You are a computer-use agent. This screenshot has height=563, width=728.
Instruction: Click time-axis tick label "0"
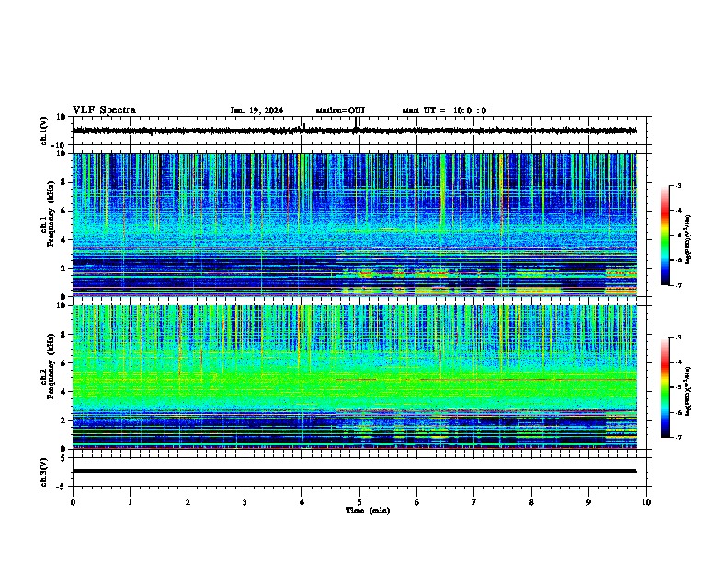pos(73,502)
